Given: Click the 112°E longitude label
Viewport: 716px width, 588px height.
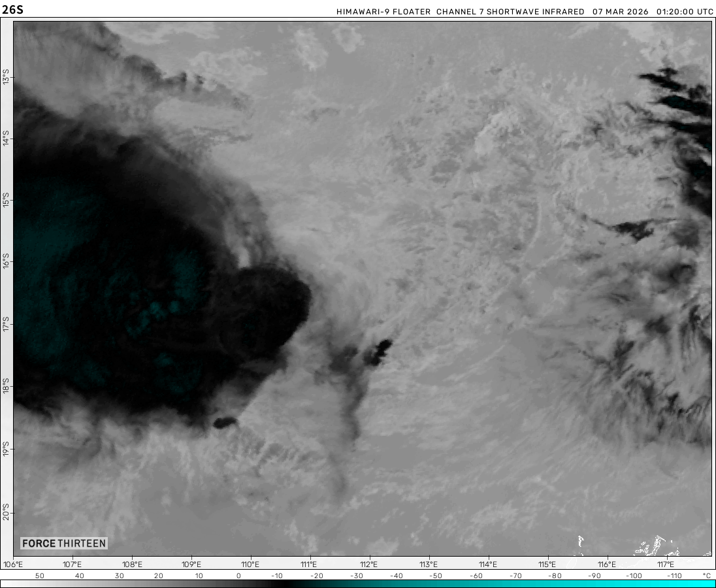Looking at the screenshot, I should 369,564.
